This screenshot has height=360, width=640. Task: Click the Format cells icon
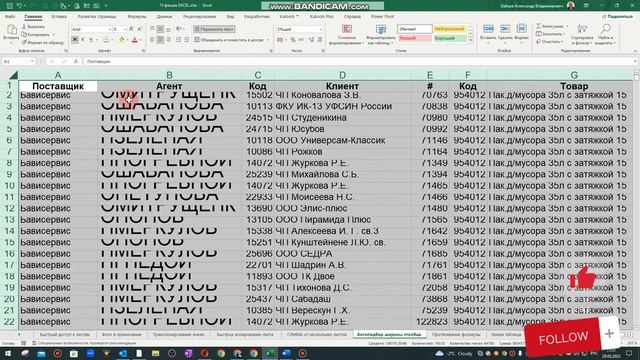point(521,29)
